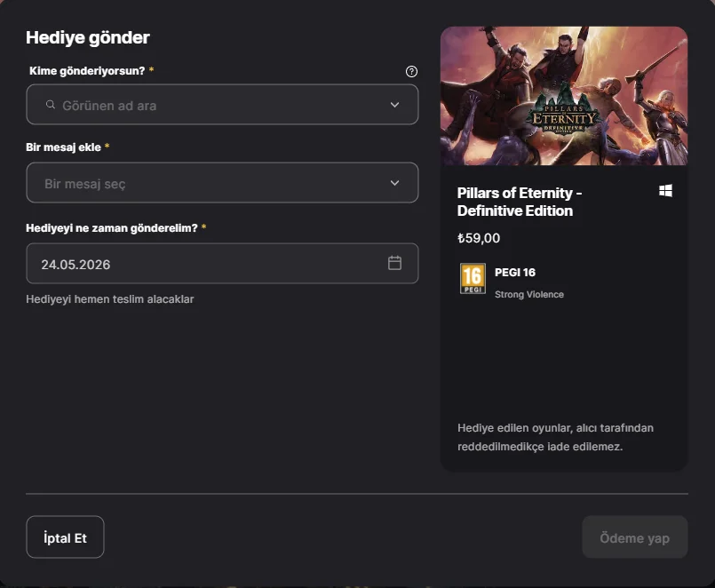Click the İptal Et button
Image resolution: width=715 pixels, height=588 pixels.
65,536
